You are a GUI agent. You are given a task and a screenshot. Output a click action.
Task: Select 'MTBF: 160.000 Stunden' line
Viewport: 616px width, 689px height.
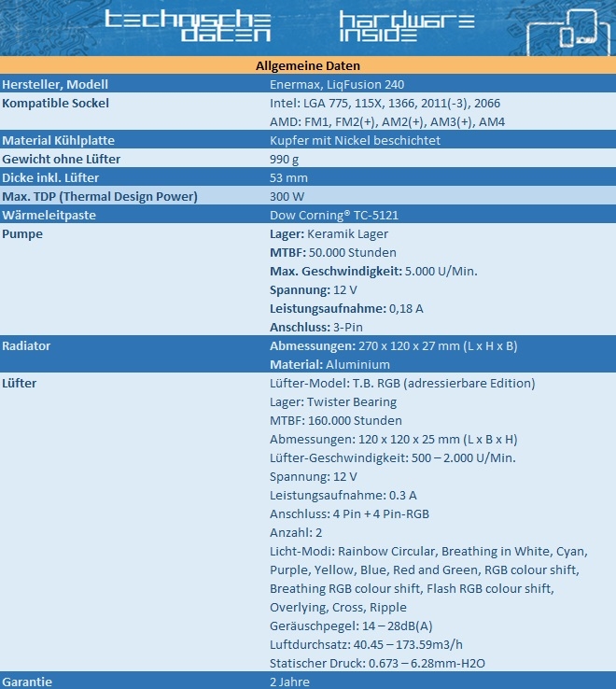coord(336,420)
